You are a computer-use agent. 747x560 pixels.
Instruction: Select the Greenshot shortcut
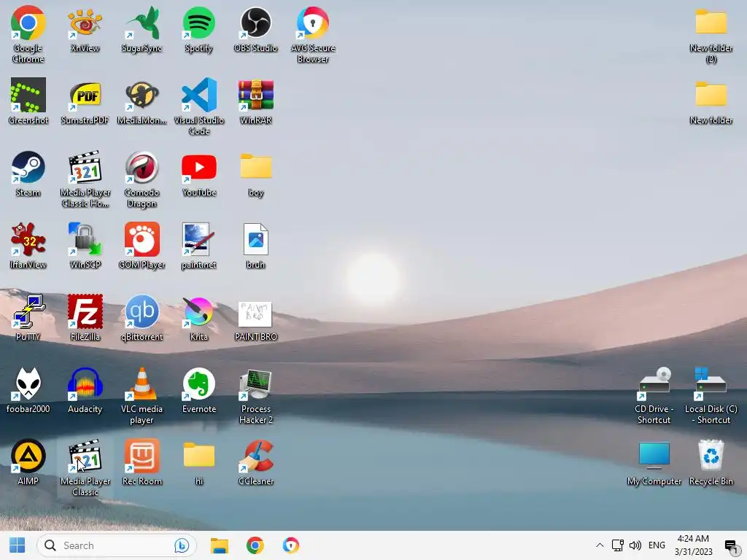(x=28, y=95)
